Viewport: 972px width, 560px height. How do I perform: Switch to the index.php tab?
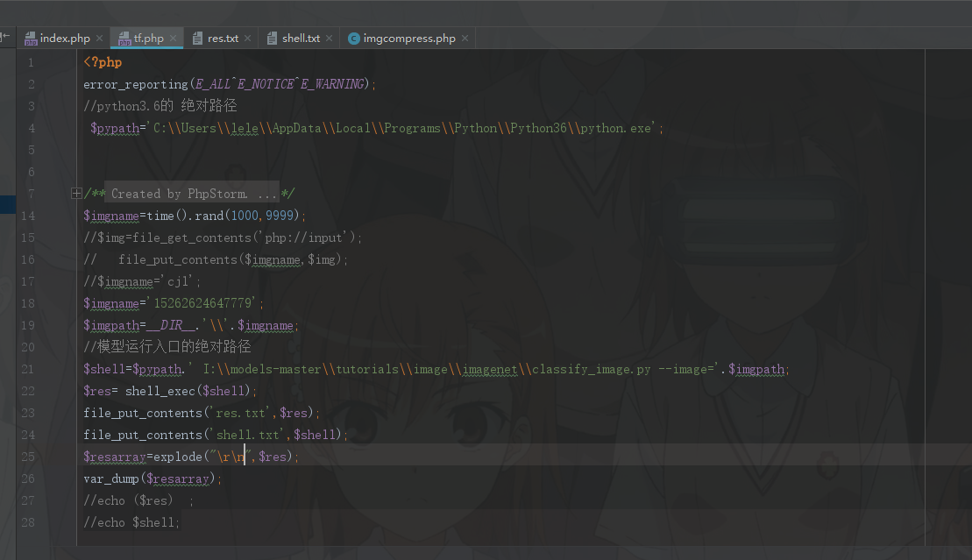[65, 39]
